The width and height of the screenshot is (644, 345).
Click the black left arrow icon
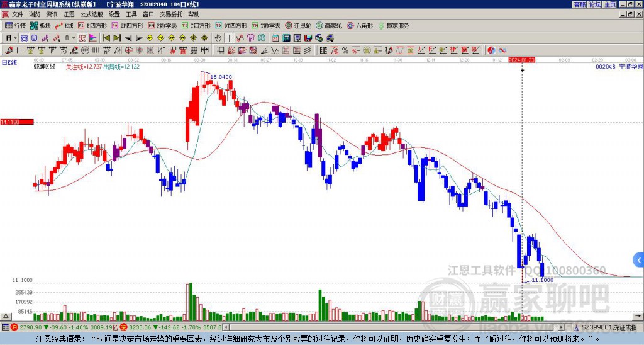click(128, 38)
